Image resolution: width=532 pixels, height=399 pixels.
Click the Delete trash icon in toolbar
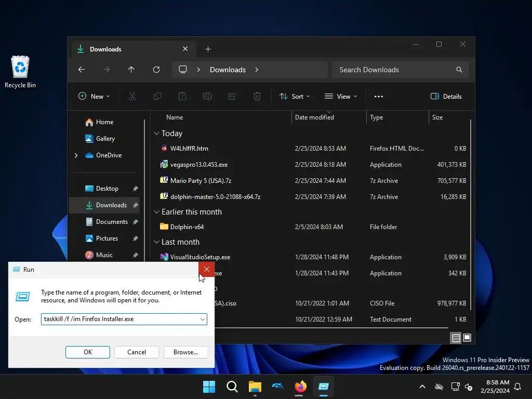[x=257, y=96]
